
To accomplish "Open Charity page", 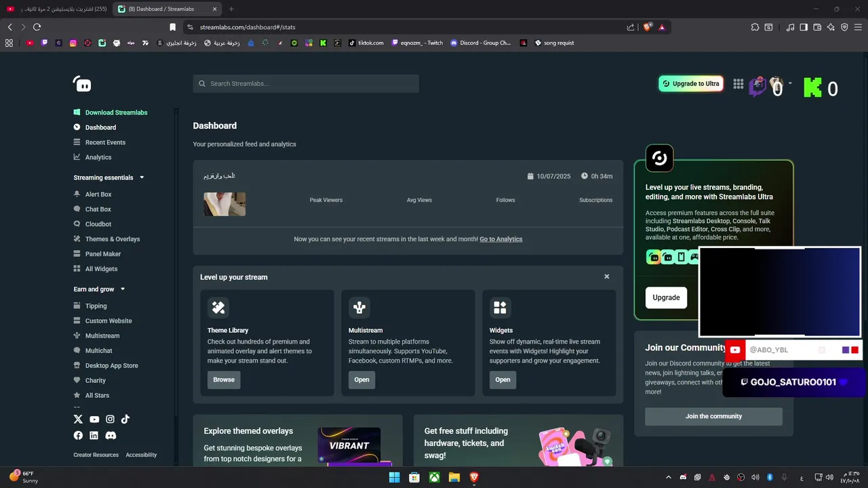I will 90,381.
